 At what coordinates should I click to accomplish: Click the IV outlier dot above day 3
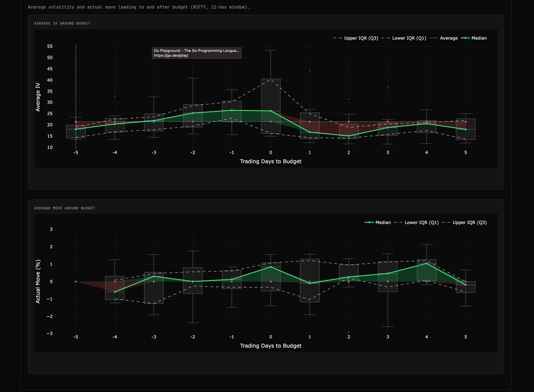click(x=388, y=87)
